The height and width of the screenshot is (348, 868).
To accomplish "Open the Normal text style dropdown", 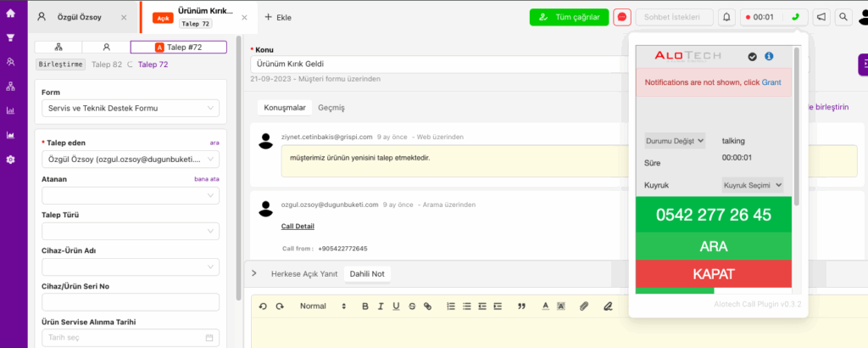I will [x=322, y=306].
